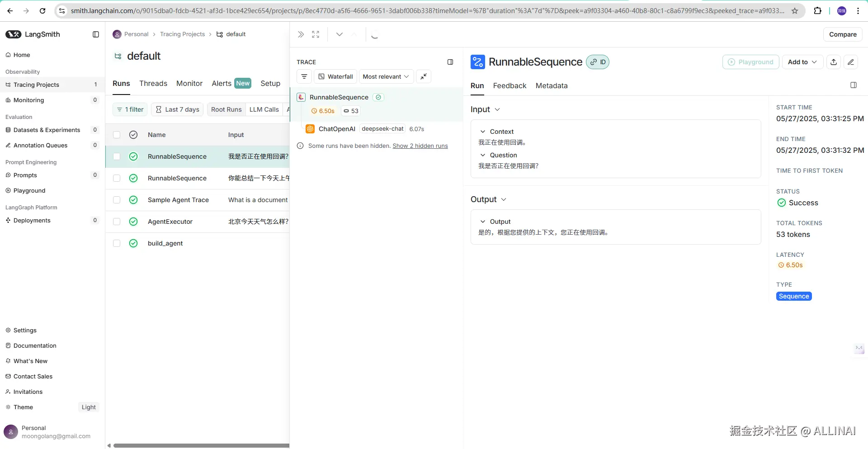Go back in browser history

(10, 11)
